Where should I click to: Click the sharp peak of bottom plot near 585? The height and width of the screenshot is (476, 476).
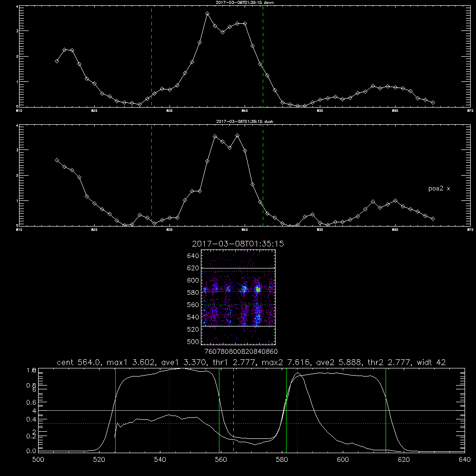297,373
